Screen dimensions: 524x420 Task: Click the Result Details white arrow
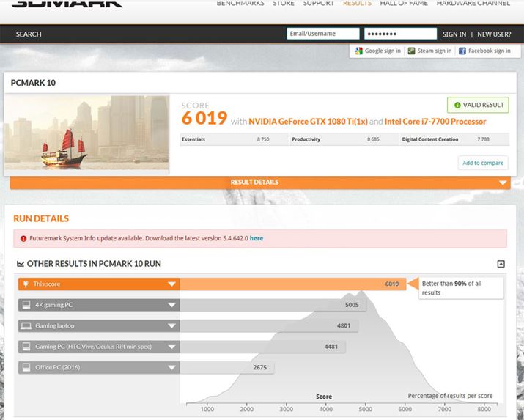[x=503, y=183]
